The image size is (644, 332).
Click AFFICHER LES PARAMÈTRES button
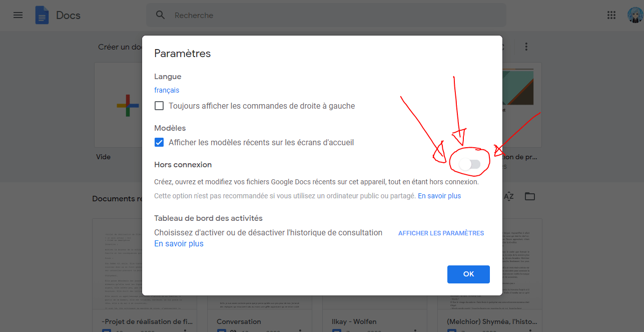click(x=441, y=233)
